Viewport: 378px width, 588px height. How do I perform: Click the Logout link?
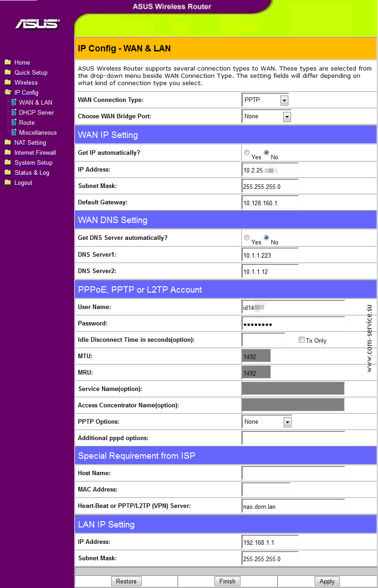(23, 183)
